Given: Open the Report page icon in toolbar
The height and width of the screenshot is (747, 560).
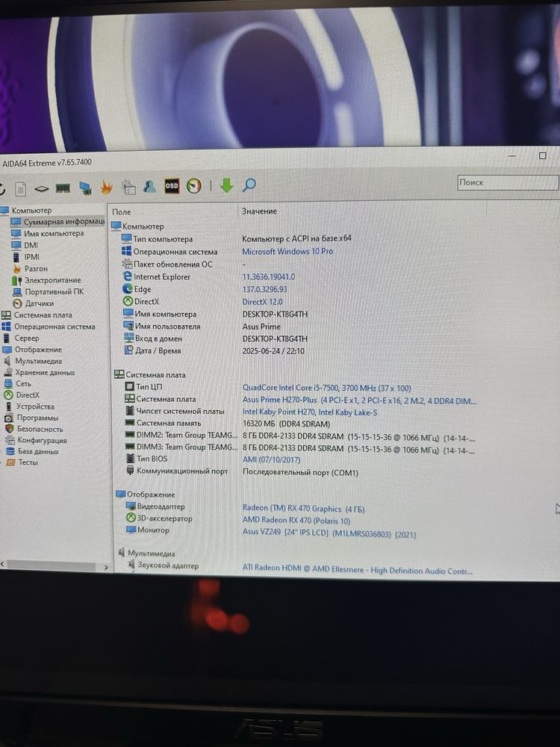Looking at the screenshot, I should 20,189.
